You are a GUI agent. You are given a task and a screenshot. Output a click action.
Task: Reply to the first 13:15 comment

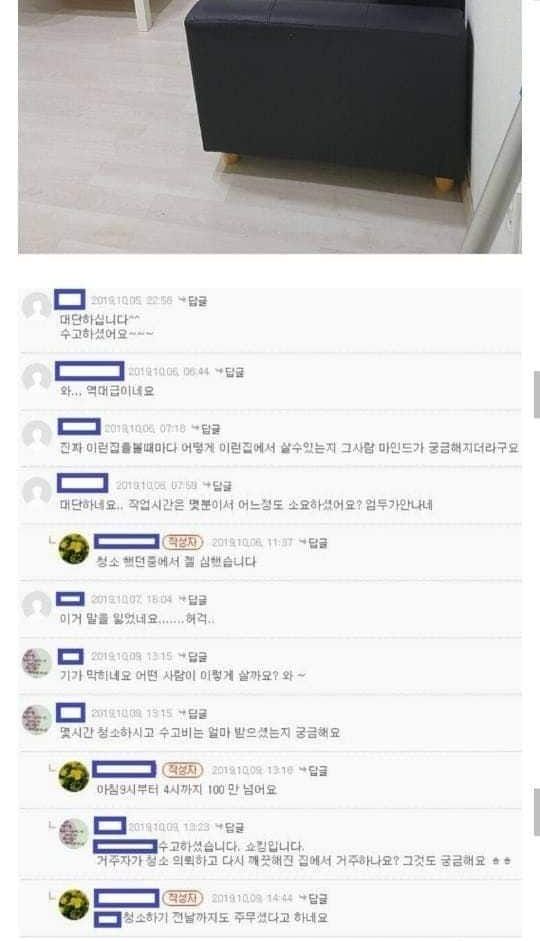[193, 657]
